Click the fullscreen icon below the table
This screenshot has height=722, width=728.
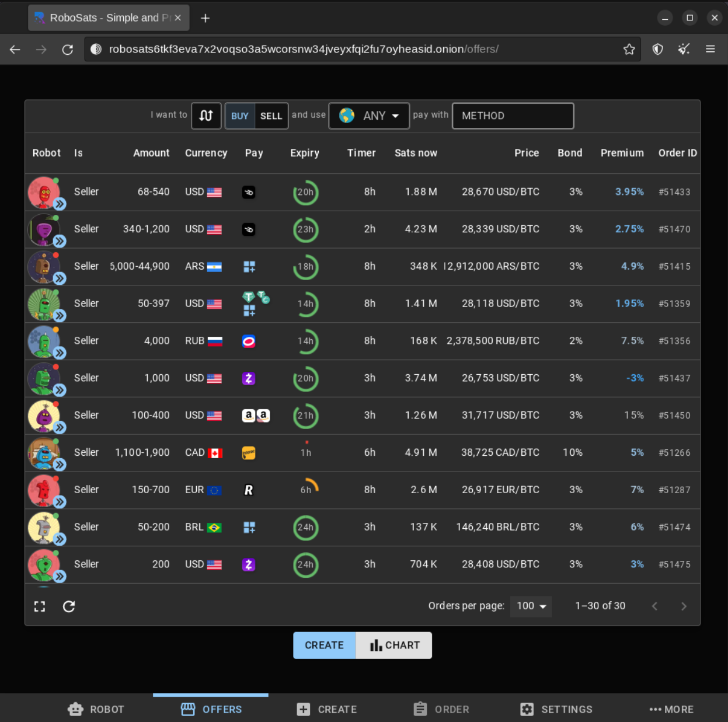[40, 606]
